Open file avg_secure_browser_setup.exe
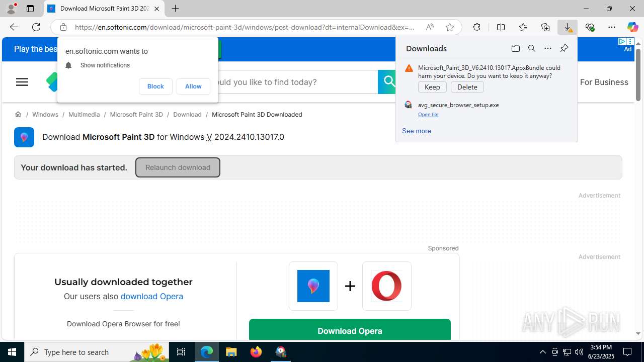This screenshot has height=362, width=644. 428,115
